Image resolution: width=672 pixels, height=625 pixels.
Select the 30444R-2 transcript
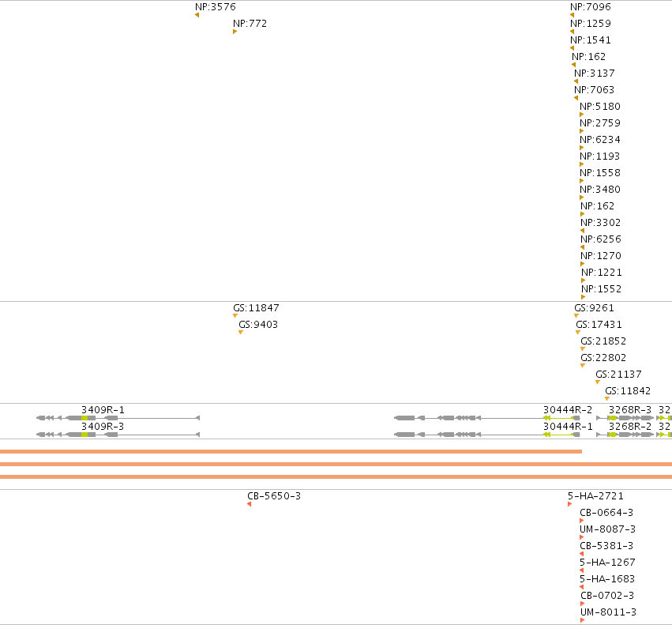[x=487, y=418]
